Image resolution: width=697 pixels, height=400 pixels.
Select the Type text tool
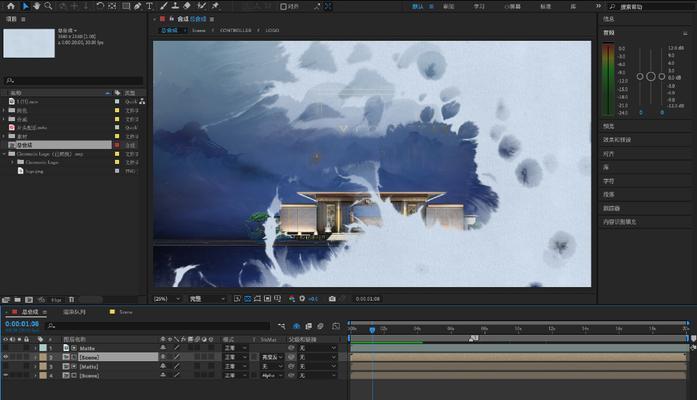149,6
